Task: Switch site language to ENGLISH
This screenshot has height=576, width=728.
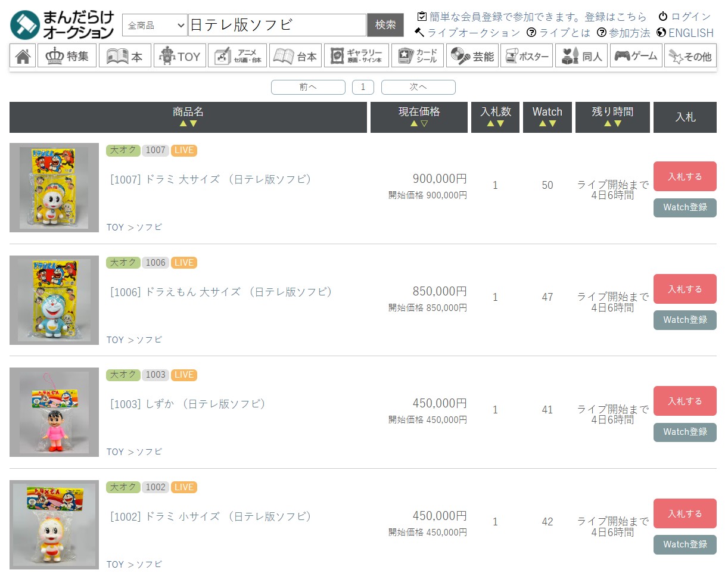Action: (685, 33)
